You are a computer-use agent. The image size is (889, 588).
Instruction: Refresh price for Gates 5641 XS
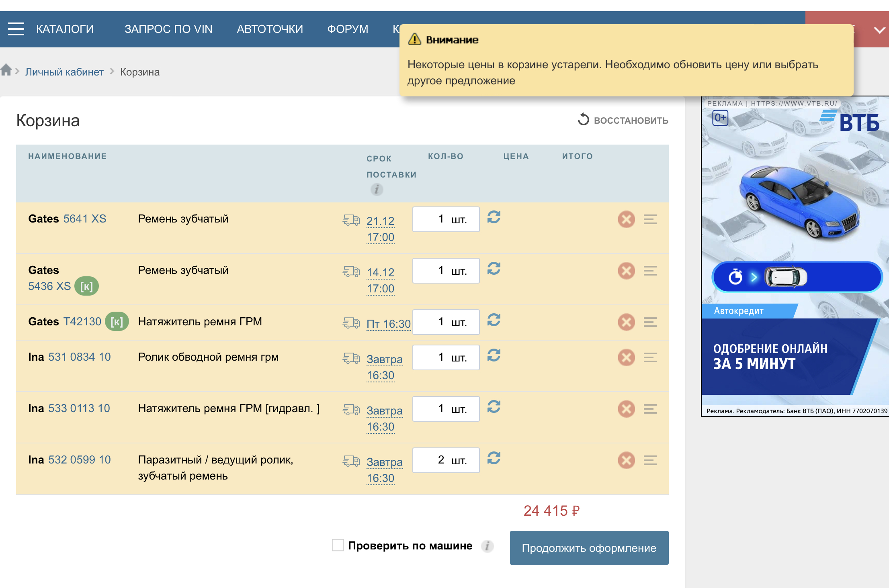(494, 217)
